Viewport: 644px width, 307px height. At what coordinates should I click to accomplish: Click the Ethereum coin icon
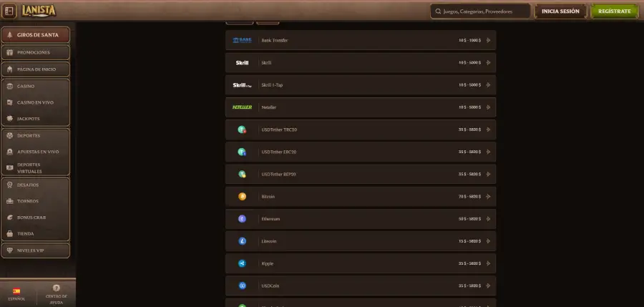point(242,219)
